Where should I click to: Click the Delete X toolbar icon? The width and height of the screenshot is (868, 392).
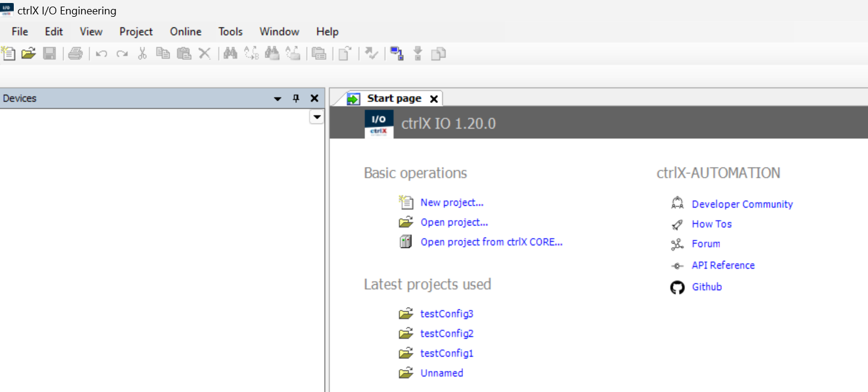[204, 53]
